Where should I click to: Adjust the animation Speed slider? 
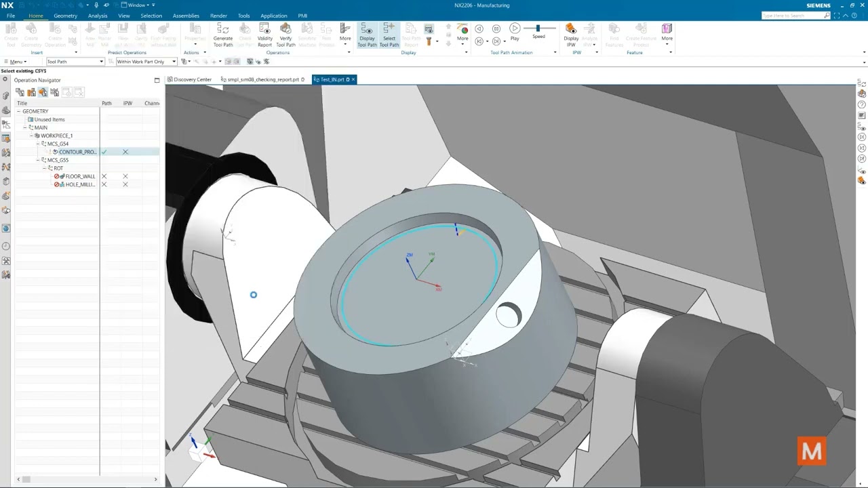(x=538, y=28)
